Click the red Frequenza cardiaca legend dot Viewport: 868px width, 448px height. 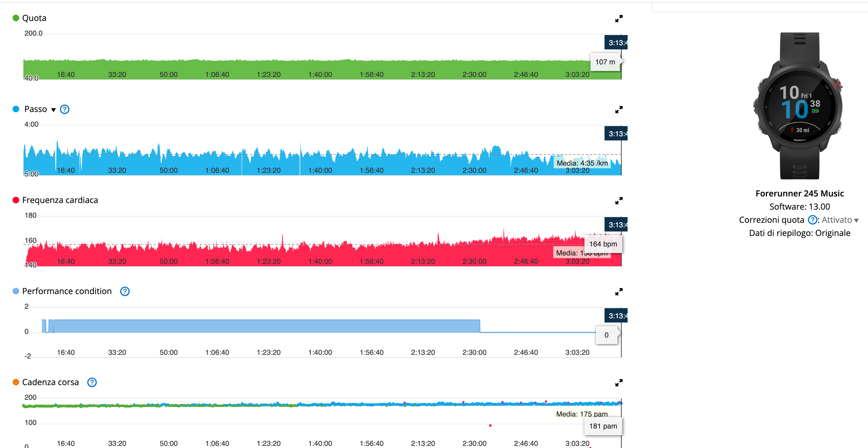click(16, 200)
